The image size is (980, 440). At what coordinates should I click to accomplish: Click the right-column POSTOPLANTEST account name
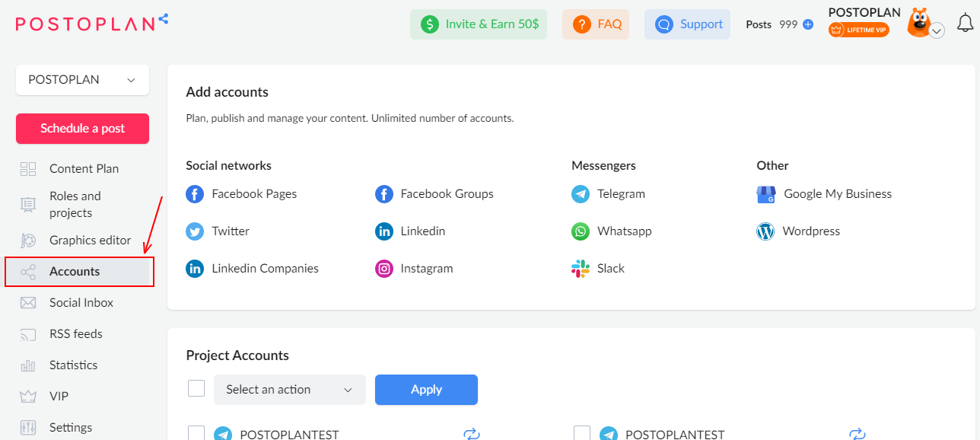pyautogui.click(x=675, y=435)
